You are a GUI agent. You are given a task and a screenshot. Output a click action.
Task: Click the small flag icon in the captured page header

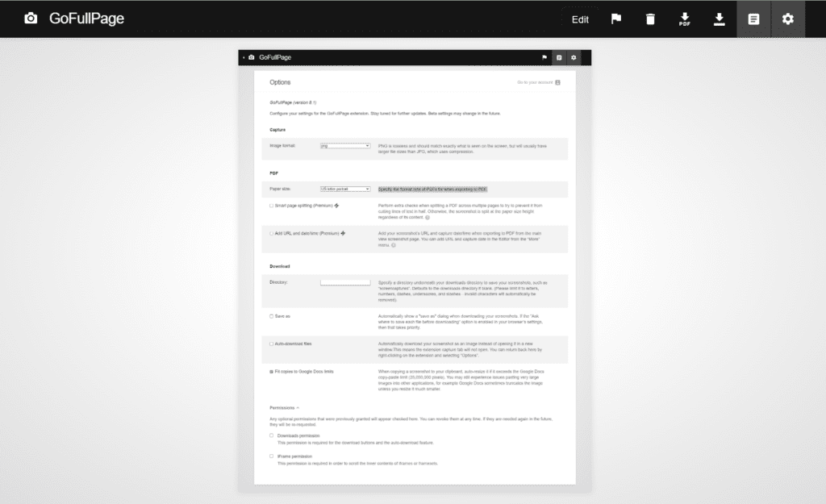(x=544, y=57)
